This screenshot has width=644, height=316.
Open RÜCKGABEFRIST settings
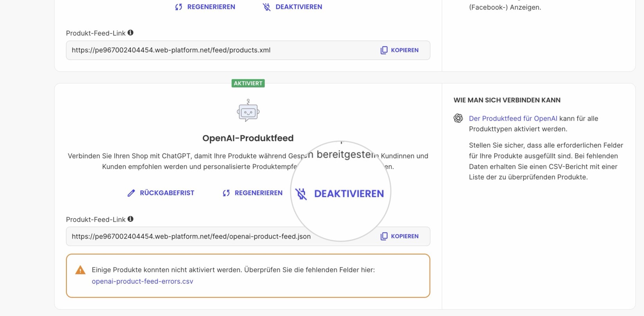(x=161, y=193)
